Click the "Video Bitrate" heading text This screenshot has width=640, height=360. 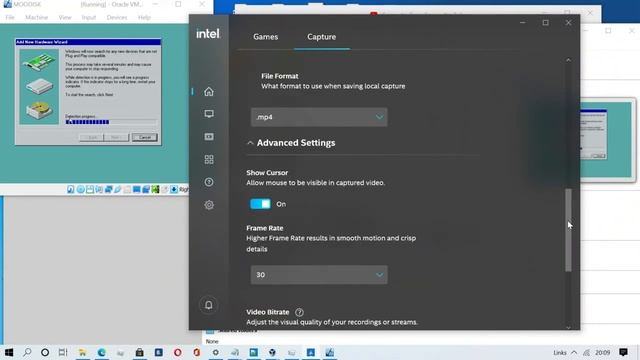point(267,312)
